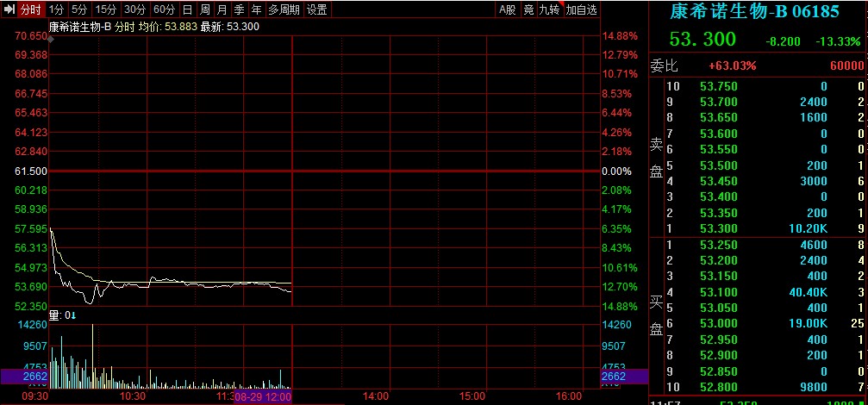
Task: Select the 60分 period tab
Action: coord(164,9)
